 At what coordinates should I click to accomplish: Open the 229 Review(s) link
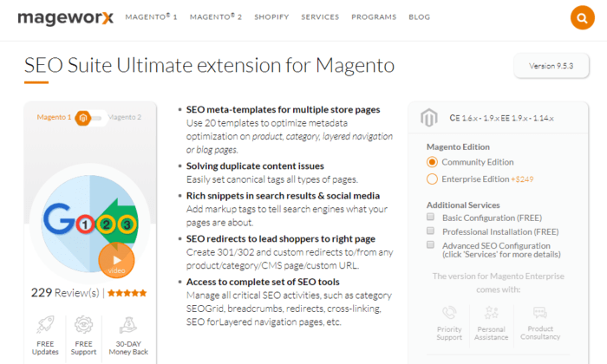65,293
